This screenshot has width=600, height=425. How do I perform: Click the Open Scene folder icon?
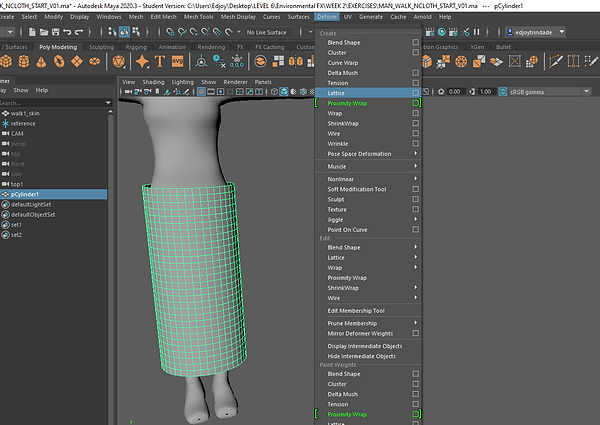[x=44, y=32]
